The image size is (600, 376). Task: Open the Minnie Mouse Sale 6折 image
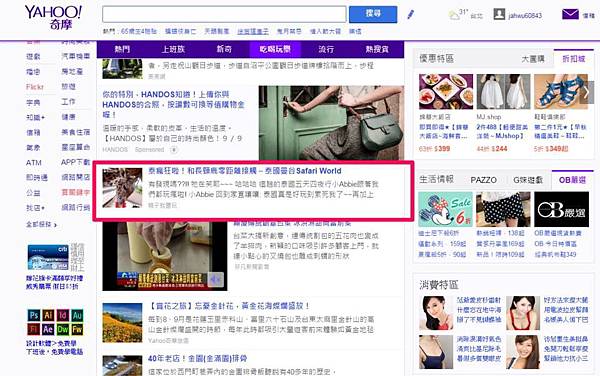click(445, 210)
